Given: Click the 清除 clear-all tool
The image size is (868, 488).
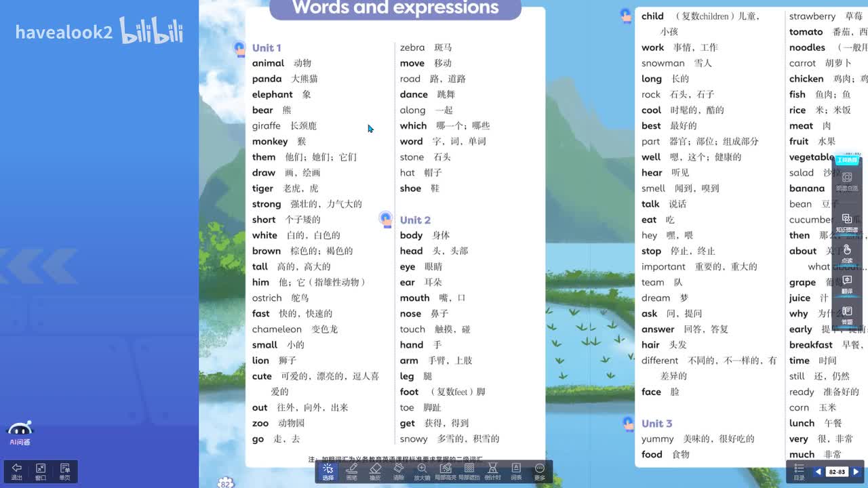Looking at the screenshot, I should pyautogui.click(x=399, y=472).
